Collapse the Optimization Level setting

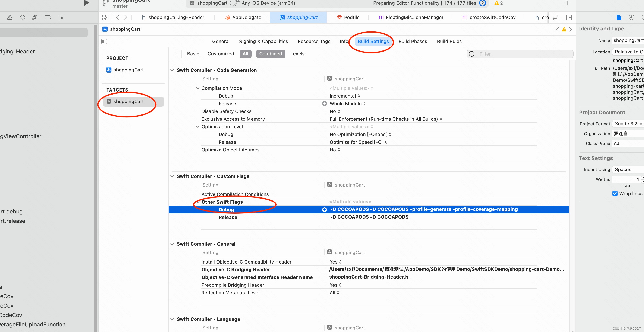(x=198, y=127)
